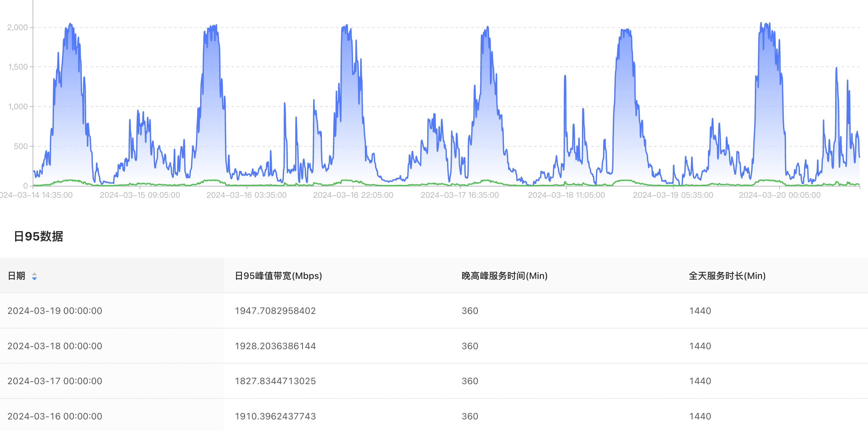Click x-axis label 2024-03-18 11:05:00

click(x=567, y=195)
